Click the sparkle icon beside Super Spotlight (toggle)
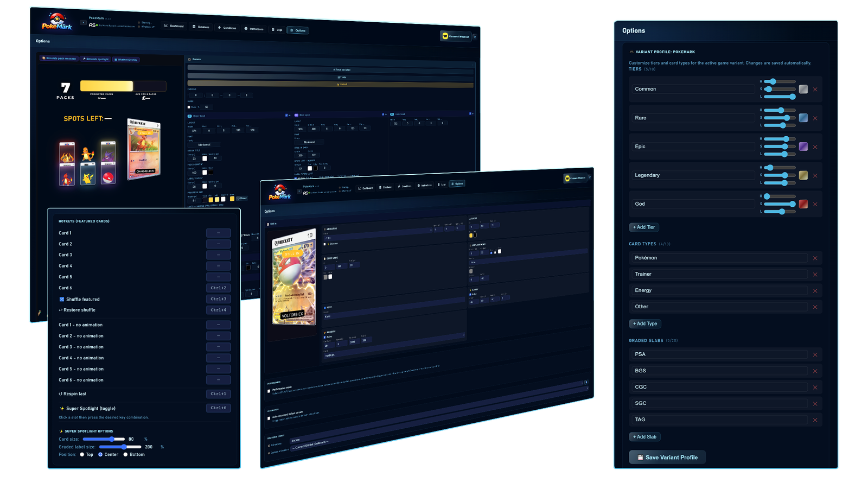This screenshot has height=489, width=868. point(61,408)
